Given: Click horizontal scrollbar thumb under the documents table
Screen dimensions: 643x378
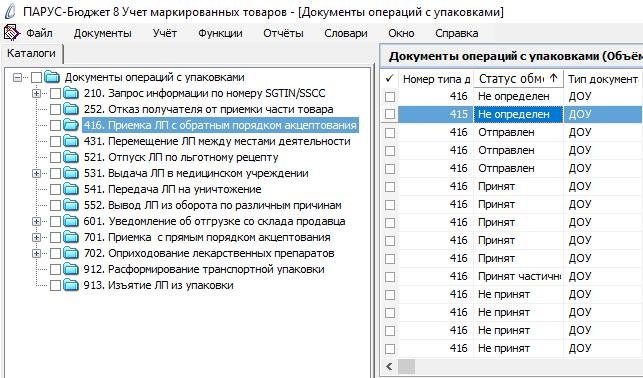Looking at the screenshot, I should coord(407,366).
